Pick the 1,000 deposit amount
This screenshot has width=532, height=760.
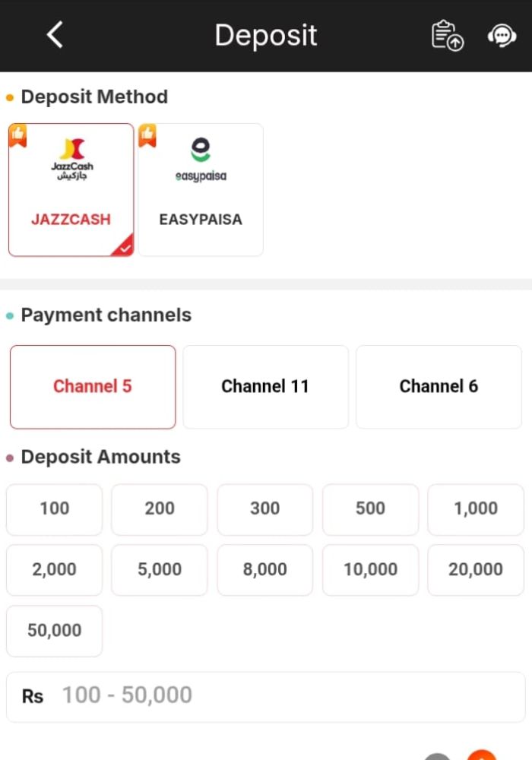[476, 509]
